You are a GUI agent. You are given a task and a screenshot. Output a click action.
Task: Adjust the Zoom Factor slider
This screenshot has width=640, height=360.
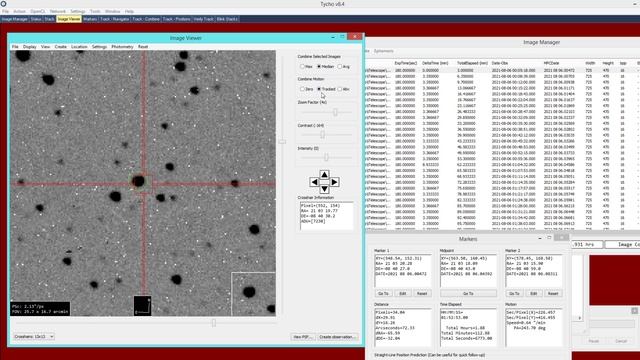point(335,112)
